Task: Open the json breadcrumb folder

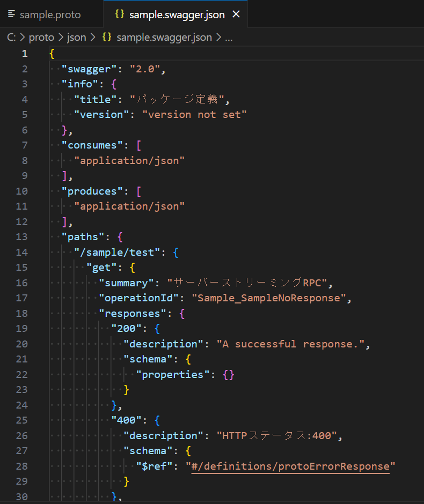Action: pyautogui.click(x=77, y=38)
